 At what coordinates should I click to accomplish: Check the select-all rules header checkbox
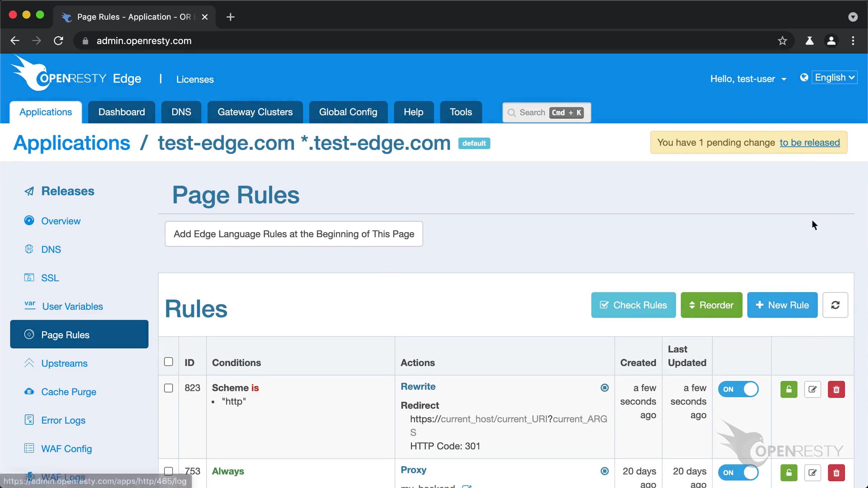169,362
